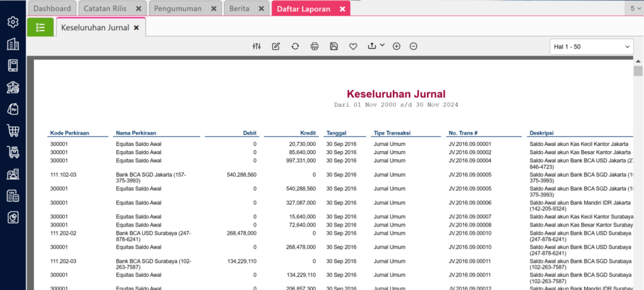
Task: Switch to the Dashboard tab
Action: pyautogui.click(x=52, y=9)
